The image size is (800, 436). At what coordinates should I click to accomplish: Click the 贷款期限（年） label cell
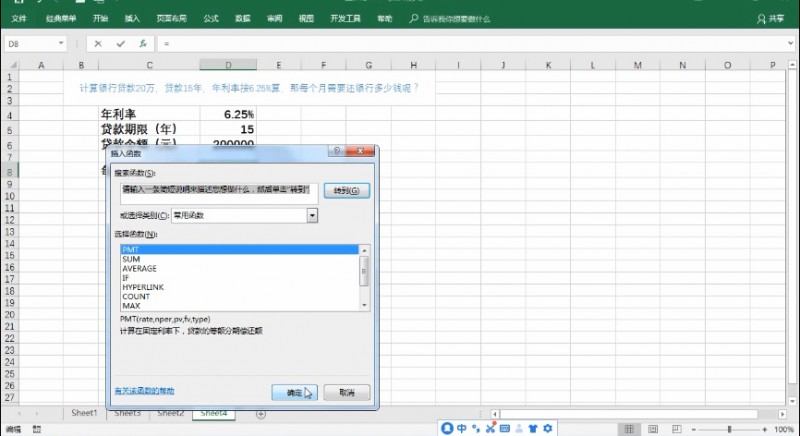[x=149, y=129]
